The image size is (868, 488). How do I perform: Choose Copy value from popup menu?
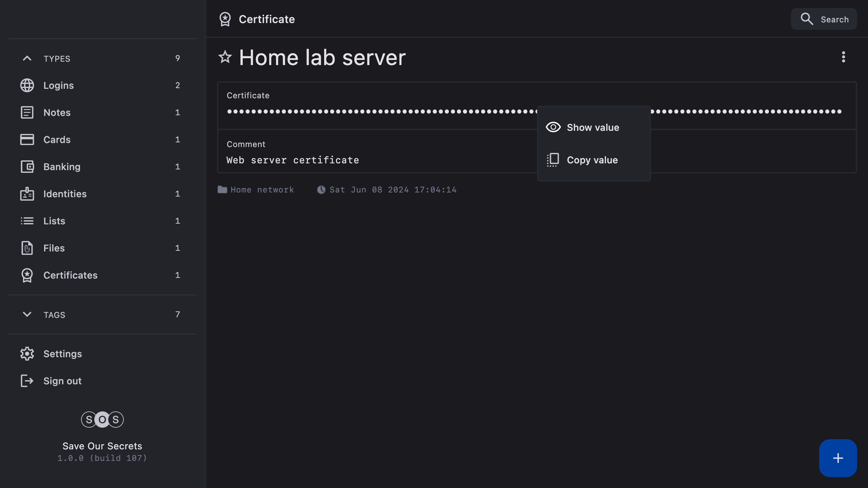(x=592, y=160)
